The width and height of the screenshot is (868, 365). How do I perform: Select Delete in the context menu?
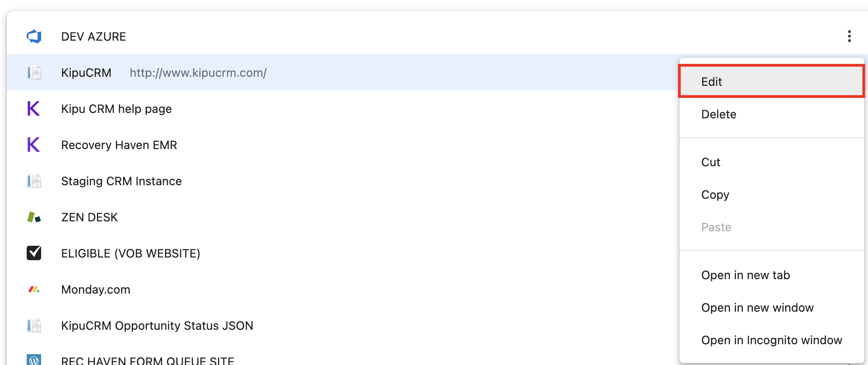point(718,114)
